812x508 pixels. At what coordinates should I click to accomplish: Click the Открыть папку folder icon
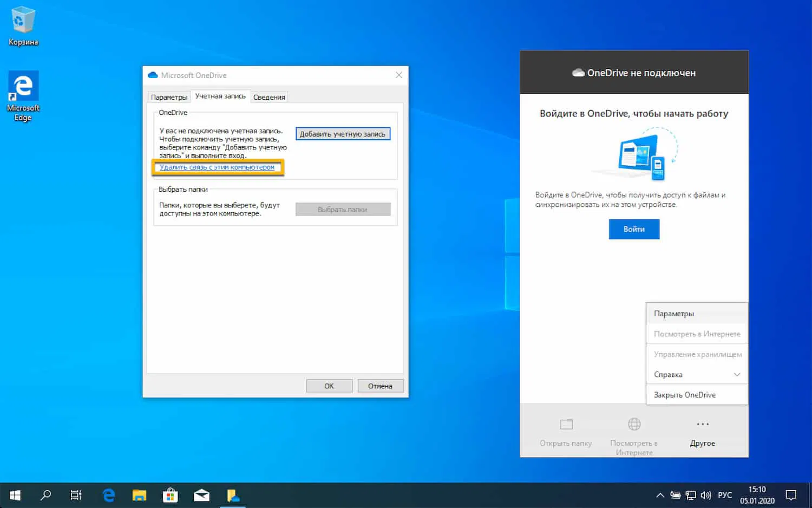point(566,424)
